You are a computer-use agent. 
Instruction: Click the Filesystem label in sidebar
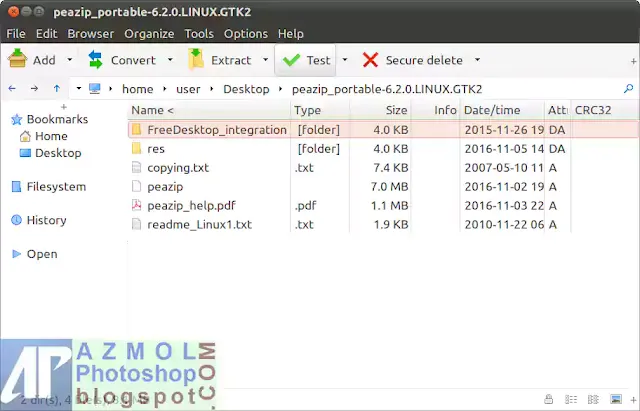click(x=56, y=187)
